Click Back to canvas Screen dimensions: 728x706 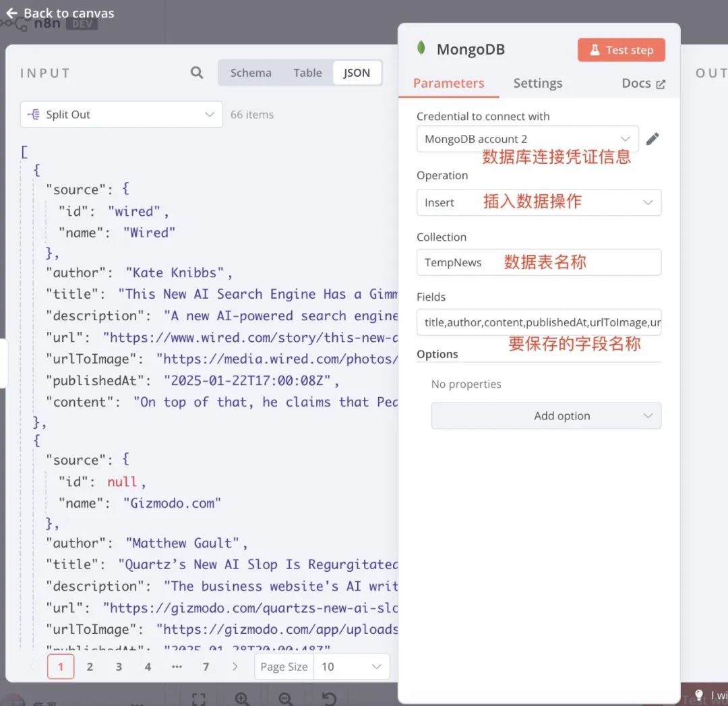pos(59,12)
